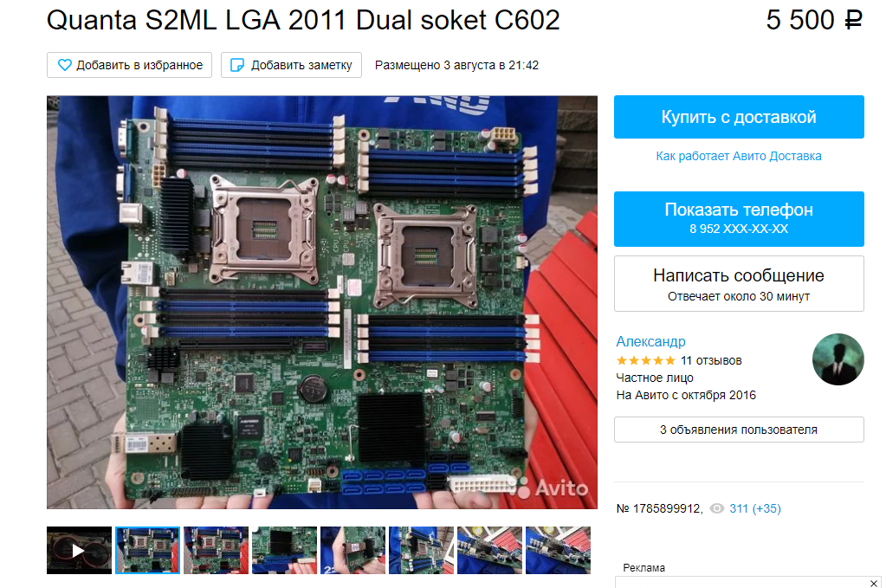Click the eye icon next to views count
The image size is (886, 588).
[716, 508]
